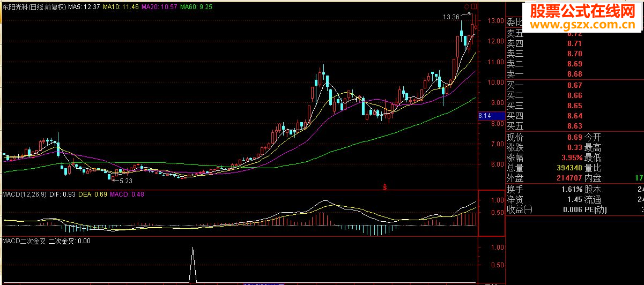
Task: Select the MA5: 12.37 indicator label
Action: coord(84,7)
